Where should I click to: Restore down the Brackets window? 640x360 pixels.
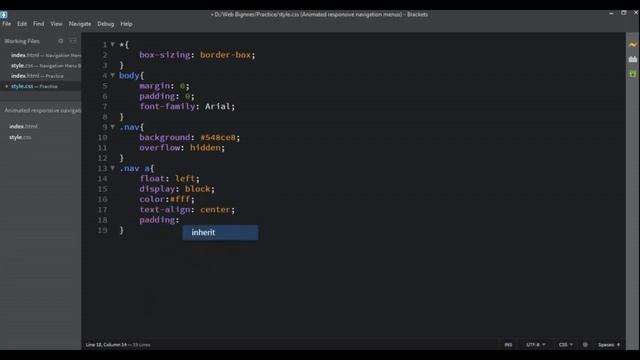(x=623, y=13)
